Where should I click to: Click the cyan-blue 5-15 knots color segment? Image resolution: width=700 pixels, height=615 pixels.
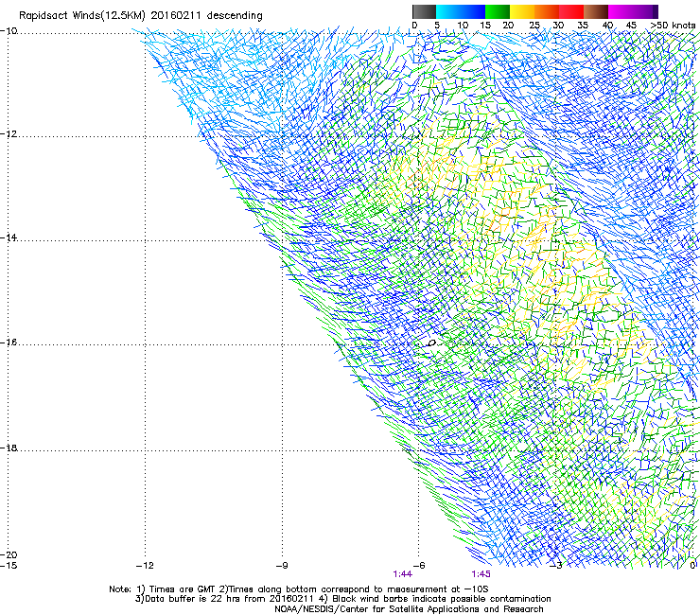pyautogui.click(x=461, y=11)
